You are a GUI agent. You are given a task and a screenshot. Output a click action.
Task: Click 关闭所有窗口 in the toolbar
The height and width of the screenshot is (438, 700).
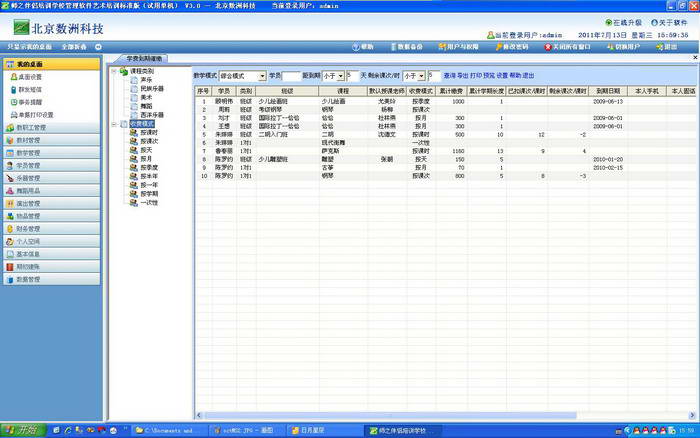[x=567, y=47]
